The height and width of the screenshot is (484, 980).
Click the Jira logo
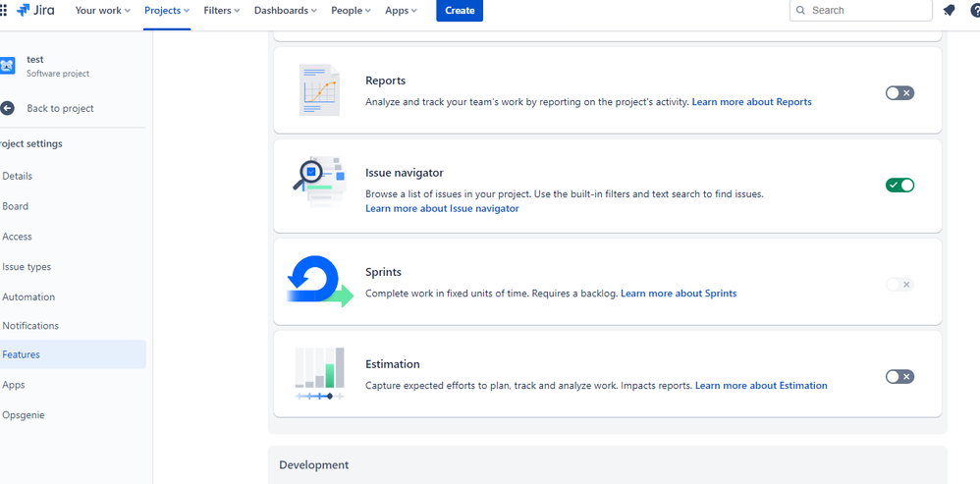click(x=35, y=11)
